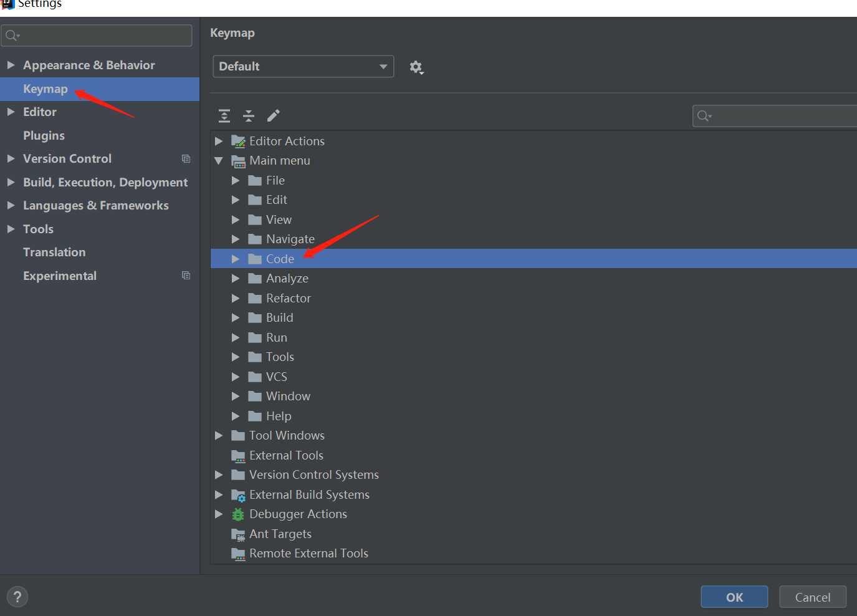The image size is (857, 616).
Task: Select Keymap in the settings sidebar
Action: [100, 89]
